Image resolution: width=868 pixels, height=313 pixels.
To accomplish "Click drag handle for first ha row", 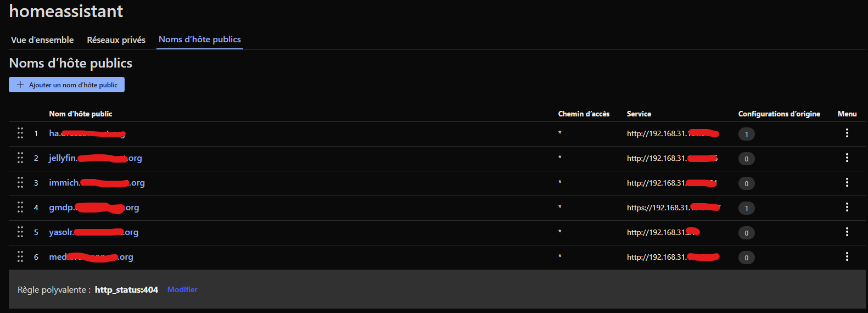I will 20,133.
